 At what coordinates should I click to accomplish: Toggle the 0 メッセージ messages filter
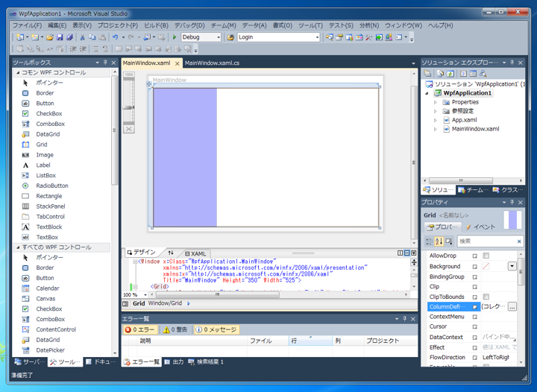[216, 329]
